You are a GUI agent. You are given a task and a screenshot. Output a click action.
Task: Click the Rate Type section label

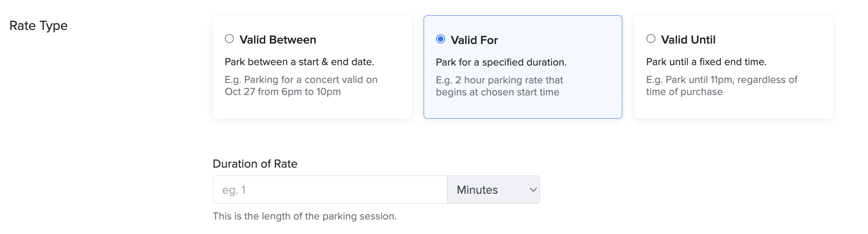pos(38,26)
